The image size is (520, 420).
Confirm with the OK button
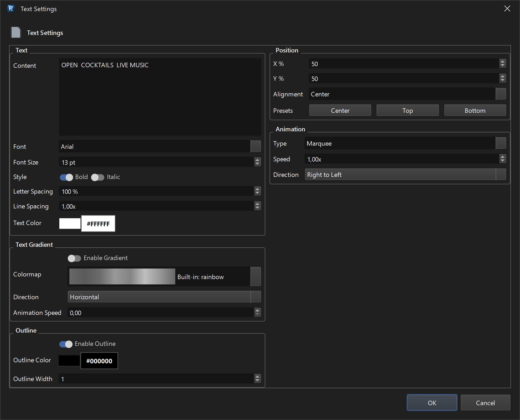[x=432, y=403]
